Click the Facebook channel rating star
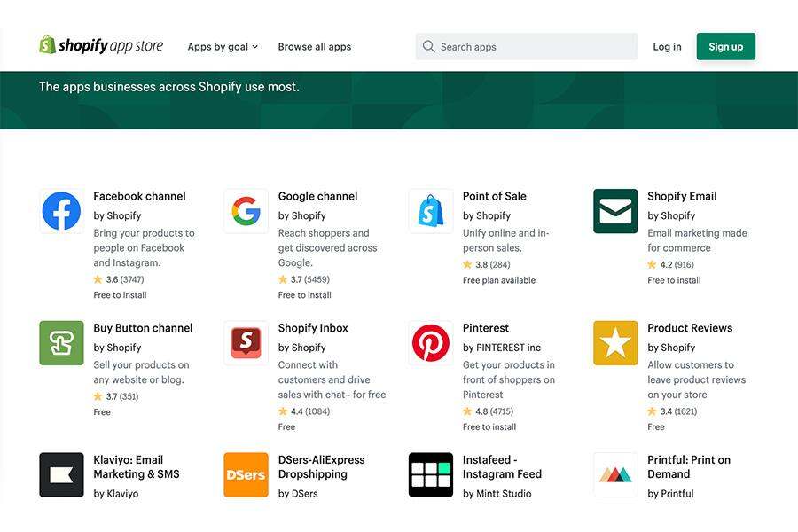798x532 pixels. 98,279
